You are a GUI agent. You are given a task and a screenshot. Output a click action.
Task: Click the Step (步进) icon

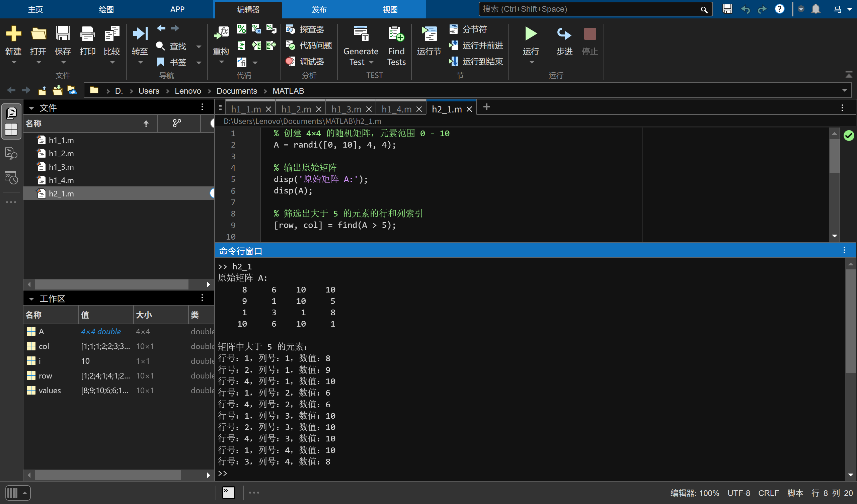pos(564,34)
